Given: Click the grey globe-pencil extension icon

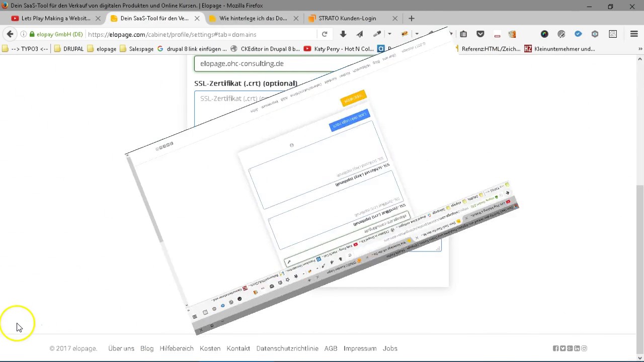Looking at the screenshot, I should coord(561,34).
